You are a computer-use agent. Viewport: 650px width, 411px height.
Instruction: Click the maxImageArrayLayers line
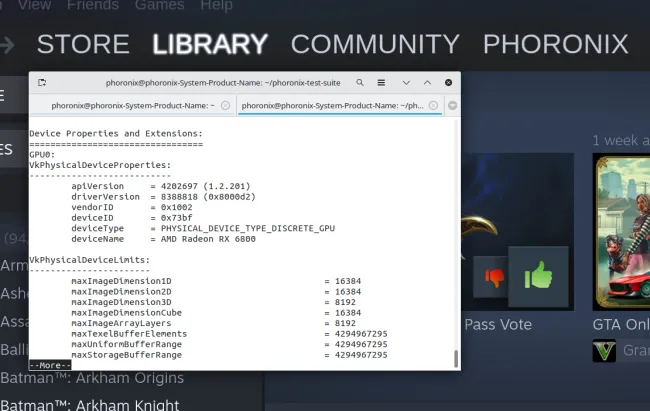point(213,323)
